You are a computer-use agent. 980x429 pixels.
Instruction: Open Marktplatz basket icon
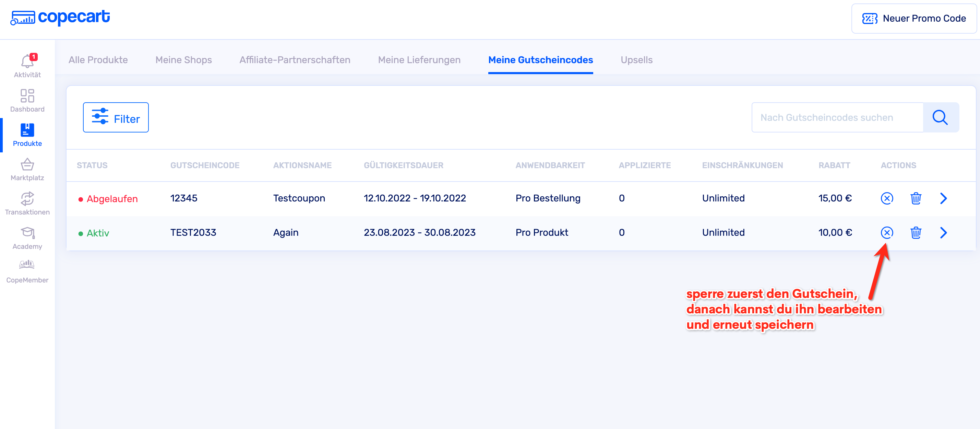(27, 169)
